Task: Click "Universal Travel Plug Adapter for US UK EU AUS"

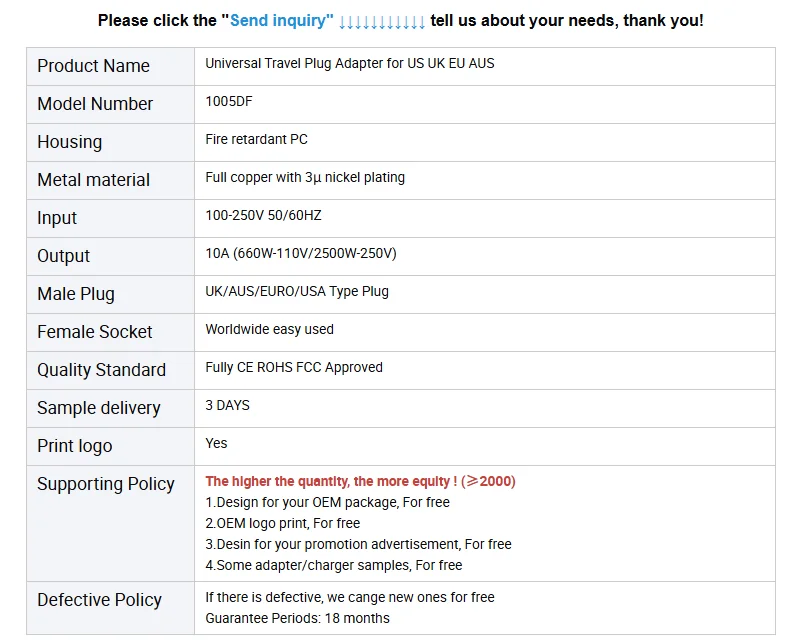Action: tap(349, 63)
